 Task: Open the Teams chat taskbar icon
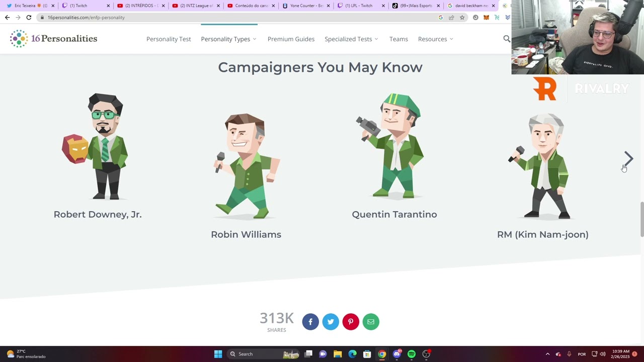(323, 354)
